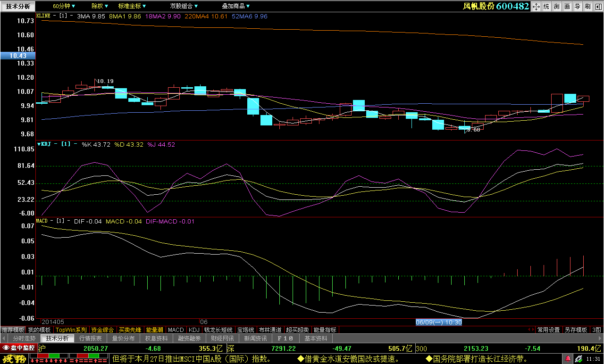The height and width of the screenshot is (364, 604).
Task: Click the 测 measure toolbar icon
Action: tap(557, 6)
